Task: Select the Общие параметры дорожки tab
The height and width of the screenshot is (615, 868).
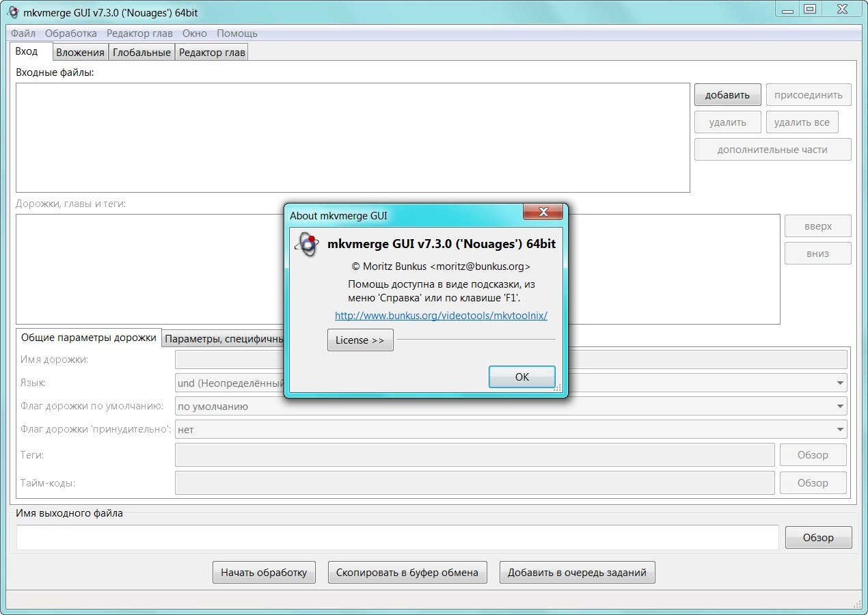Action: tap(89, 338)
